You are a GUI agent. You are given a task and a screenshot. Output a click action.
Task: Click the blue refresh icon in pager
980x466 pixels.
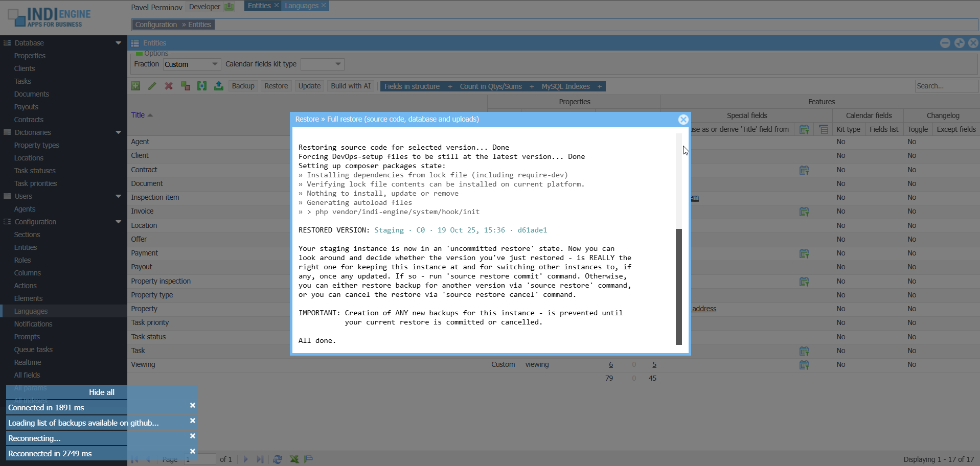(x=278, y=459)
